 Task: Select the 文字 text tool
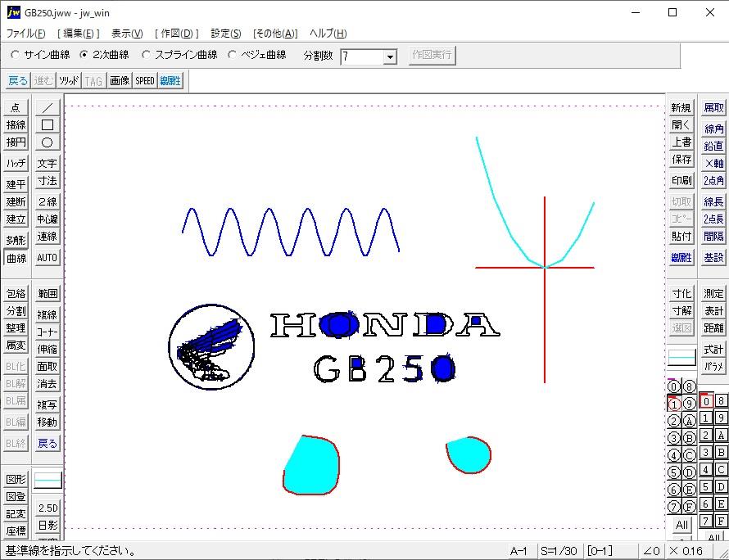[47, 163]
